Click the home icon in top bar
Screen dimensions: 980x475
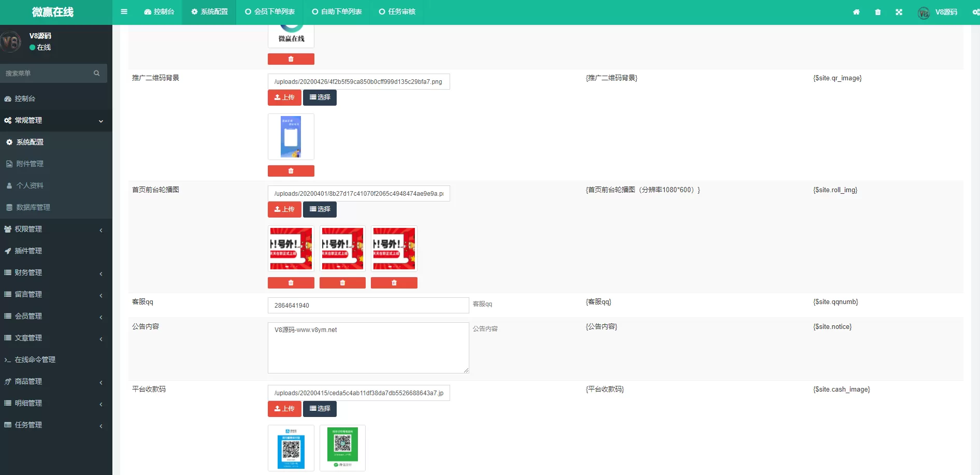pyautogui.click(x=856, y=12)
